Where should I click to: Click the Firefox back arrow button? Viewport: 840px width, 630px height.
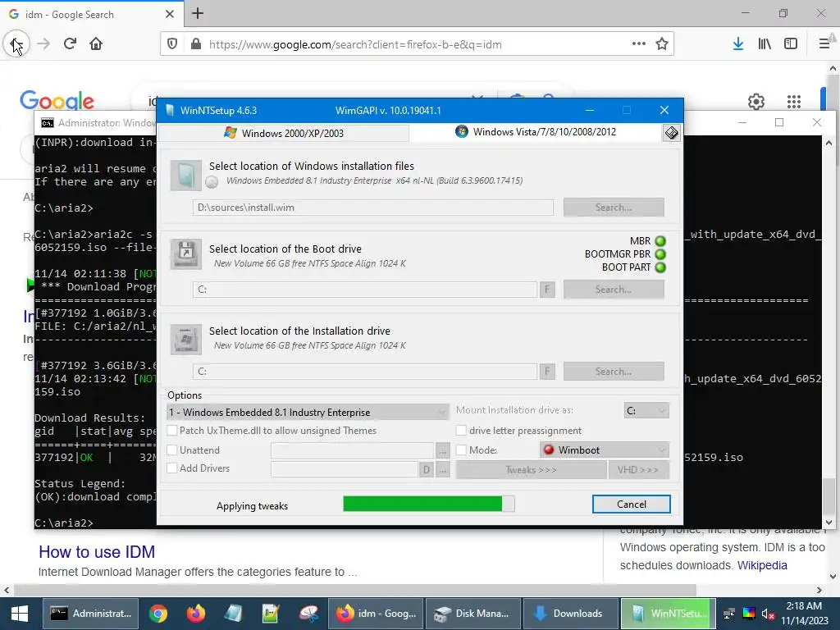tap(16, 44)
